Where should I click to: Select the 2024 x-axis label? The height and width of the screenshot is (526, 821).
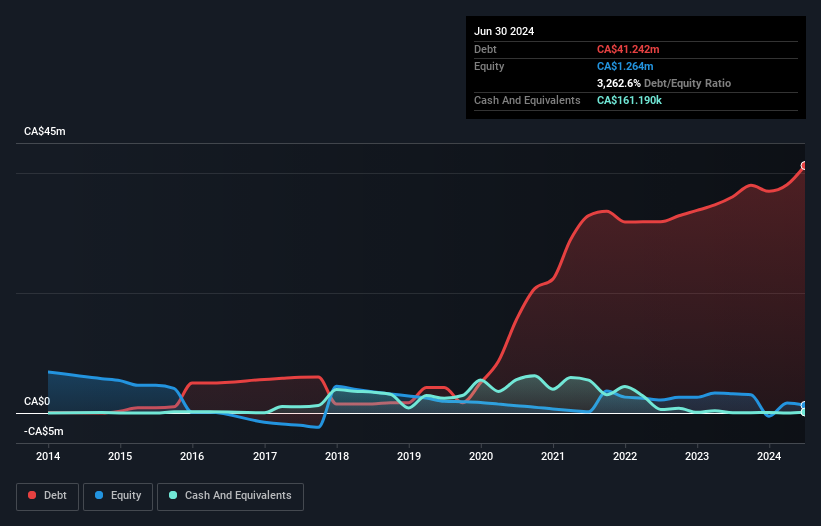click(769, 456)
